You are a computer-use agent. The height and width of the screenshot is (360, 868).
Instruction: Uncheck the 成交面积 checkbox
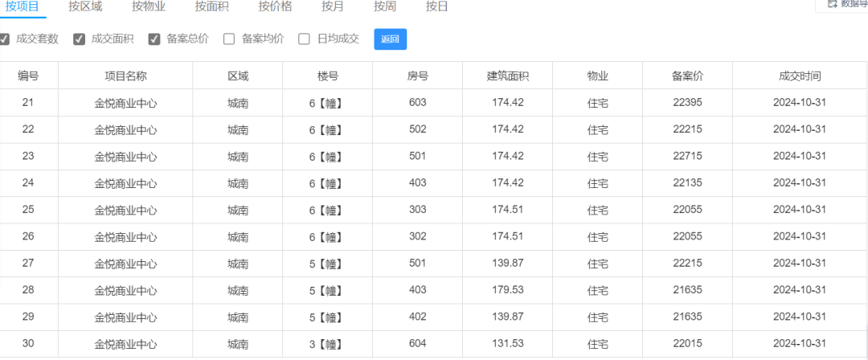[x=79, y=39]
